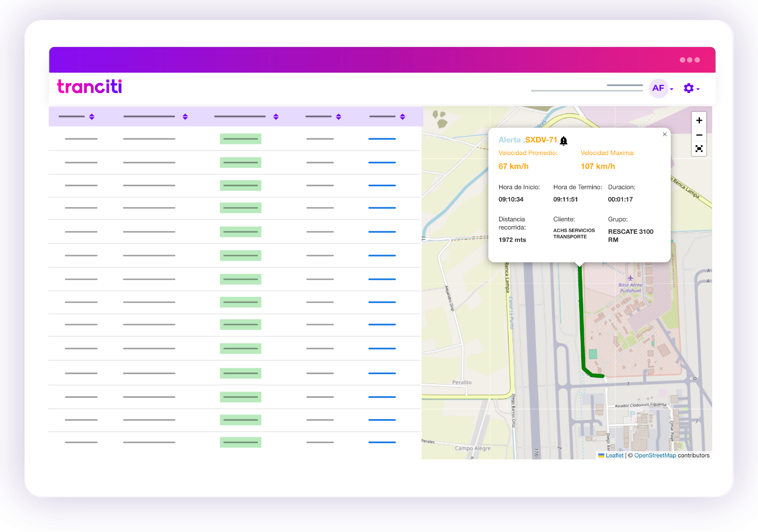Viewport: 758px width, 532px height.
Task: Click the start time 09:10:34
Action: [511, 199]
